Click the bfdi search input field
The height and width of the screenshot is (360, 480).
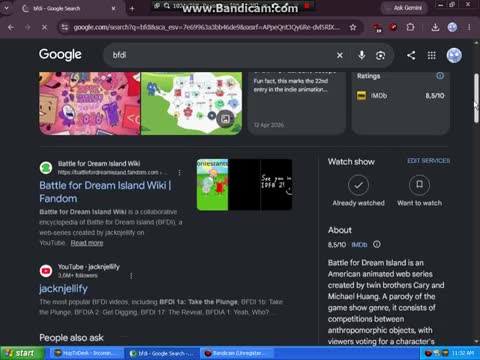pos(220,55)
